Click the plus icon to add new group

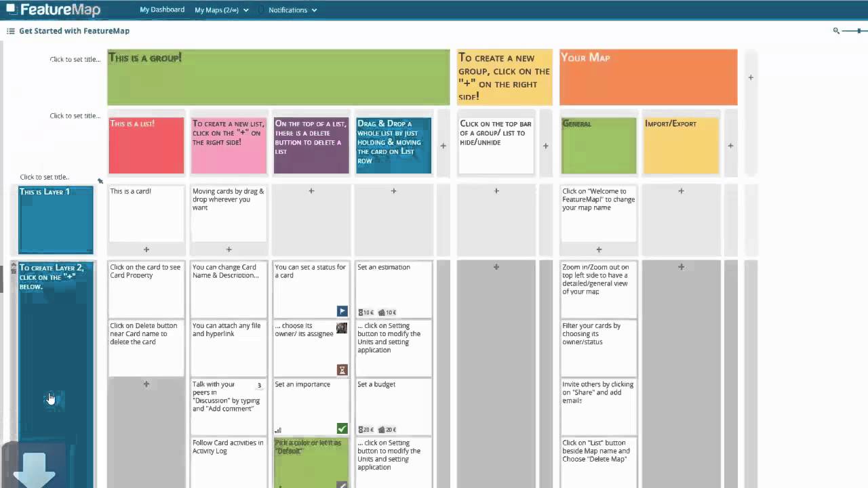click(x=751, y=77)
